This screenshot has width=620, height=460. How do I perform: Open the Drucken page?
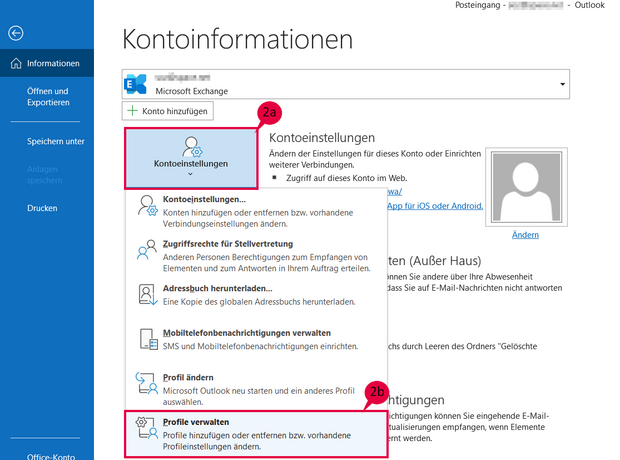[42, 208]
